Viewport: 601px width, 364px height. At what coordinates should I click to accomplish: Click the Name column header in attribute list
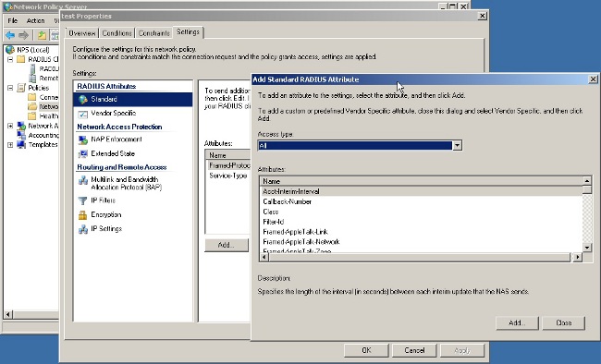421,181
